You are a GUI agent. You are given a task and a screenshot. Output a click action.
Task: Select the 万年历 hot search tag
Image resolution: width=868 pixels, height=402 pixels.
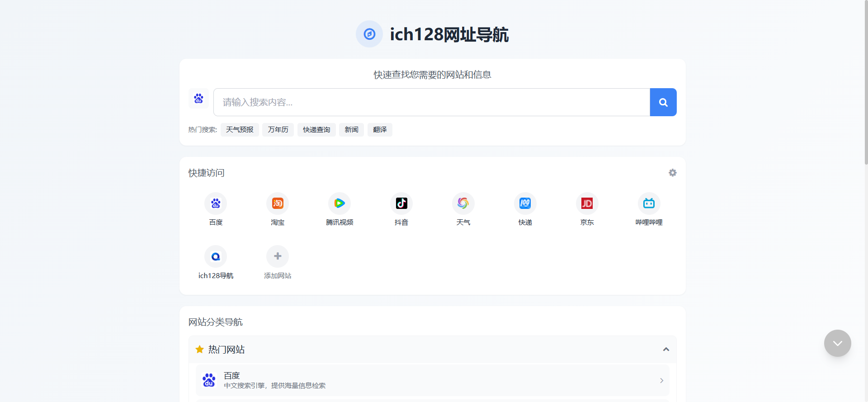278,130
